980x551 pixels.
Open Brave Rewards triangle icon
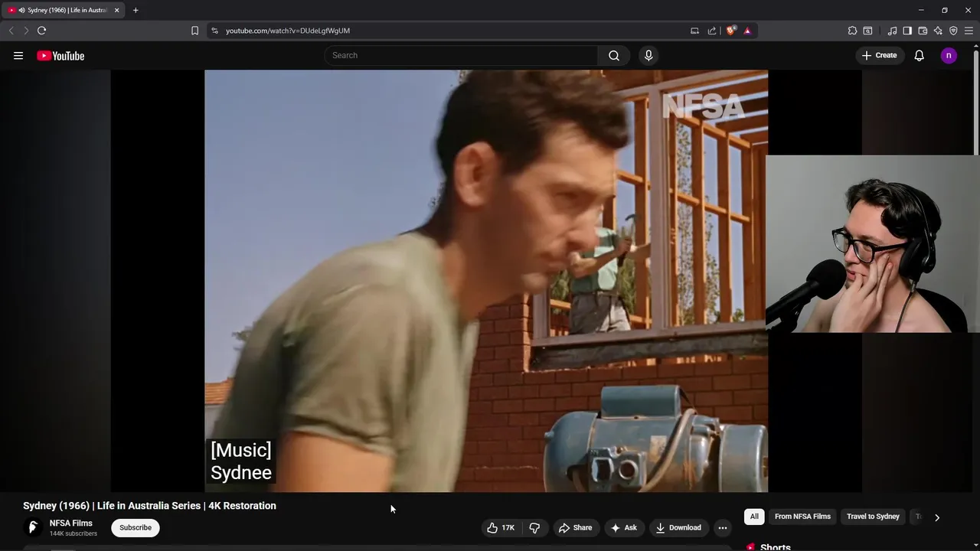coord(747,31)
